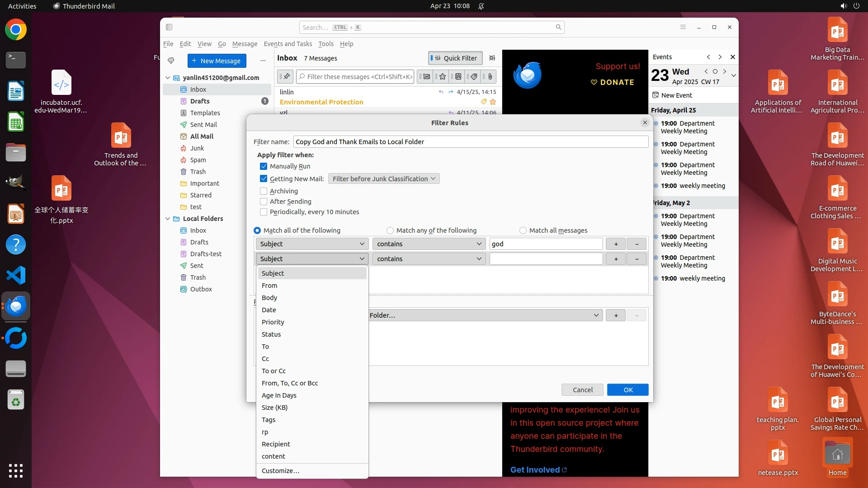Viewport: 868px width, 488px height.
Task: Toggle the tags filter icon
Action: tap(474, 77)
